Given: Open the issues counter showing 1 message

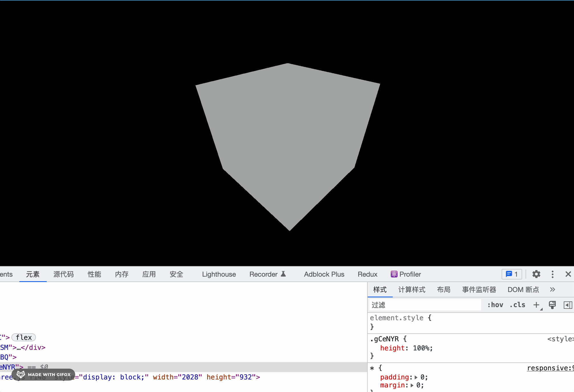Looking at the screenshot, I should tap(512, 274).
